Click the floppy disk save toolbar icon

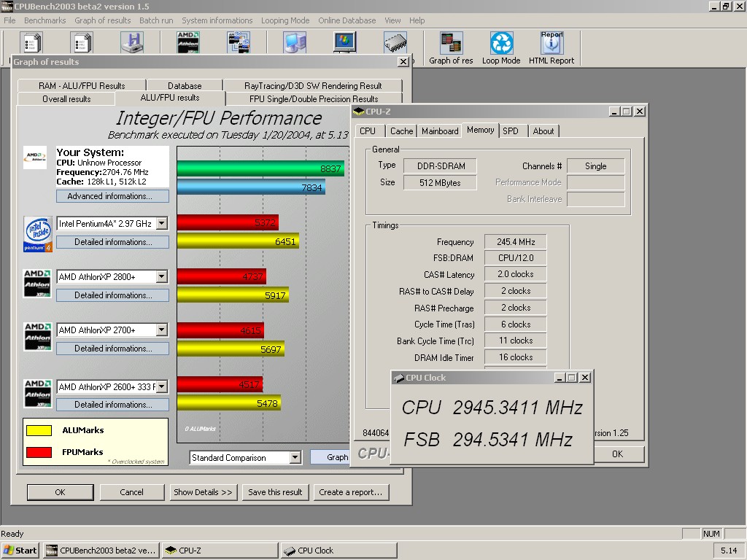pos(132,42)
